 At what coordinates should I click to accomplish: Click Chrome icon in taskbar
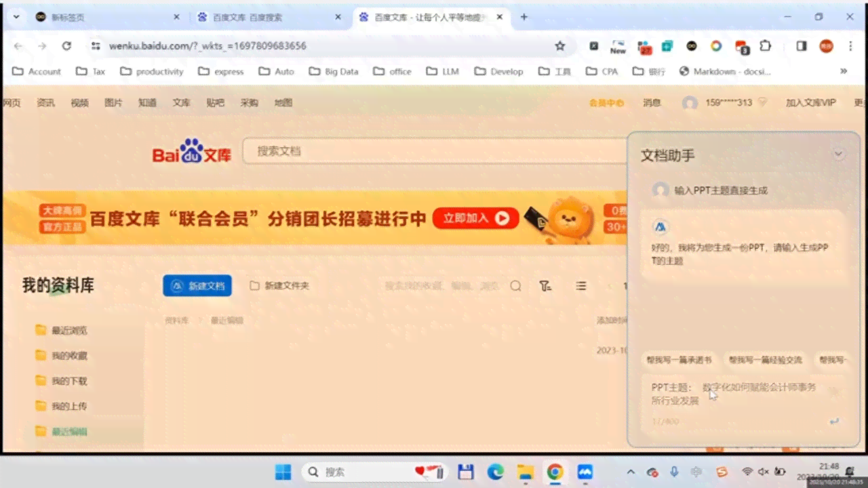555,472
